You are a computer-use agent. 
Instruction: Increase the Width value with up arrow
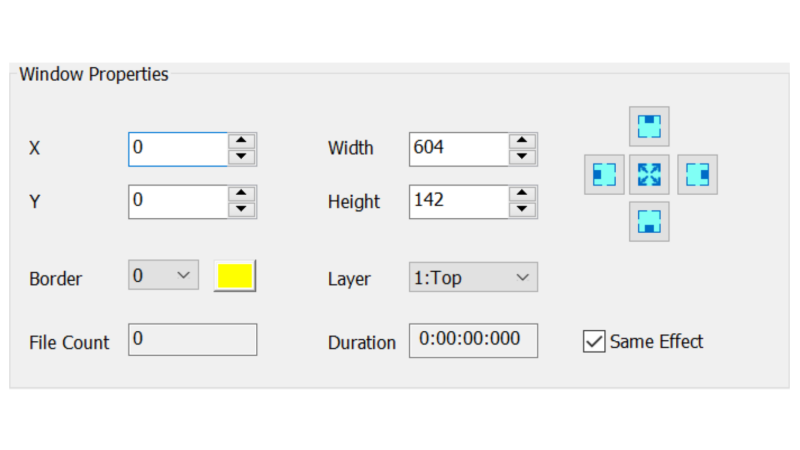pos(522,140)
